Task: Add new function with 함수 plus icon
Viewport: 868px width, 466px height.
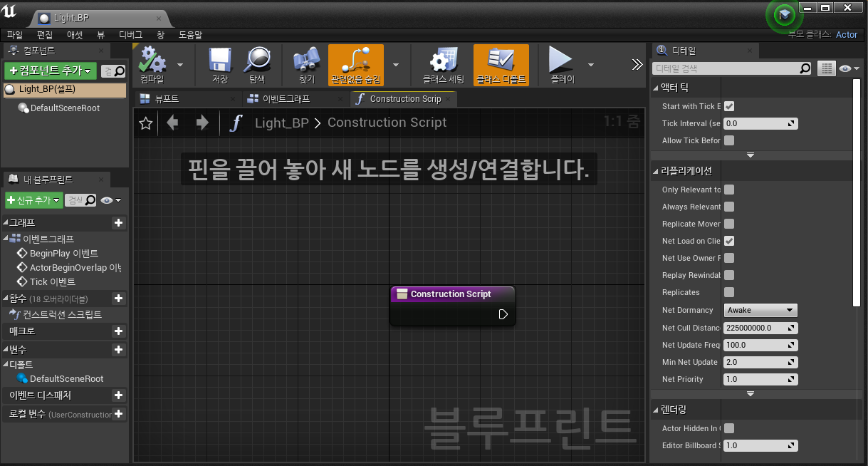Action: click(x=119, y=299)
